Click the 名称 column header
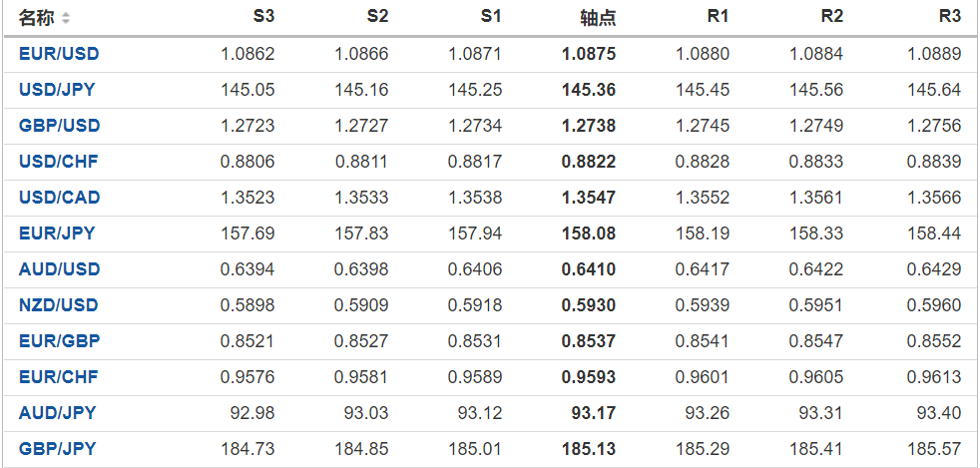 point(37,18)
